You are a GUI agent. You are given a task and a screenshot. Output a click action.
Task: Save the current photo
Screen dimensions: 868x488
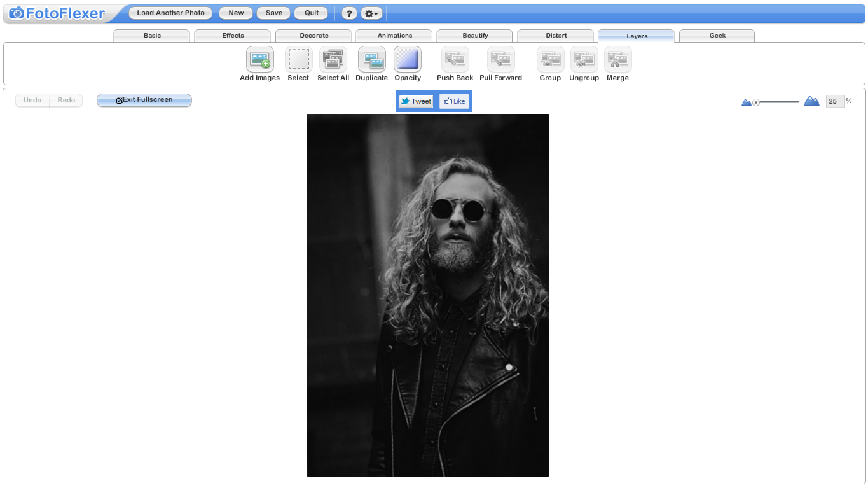pos(273,13)
